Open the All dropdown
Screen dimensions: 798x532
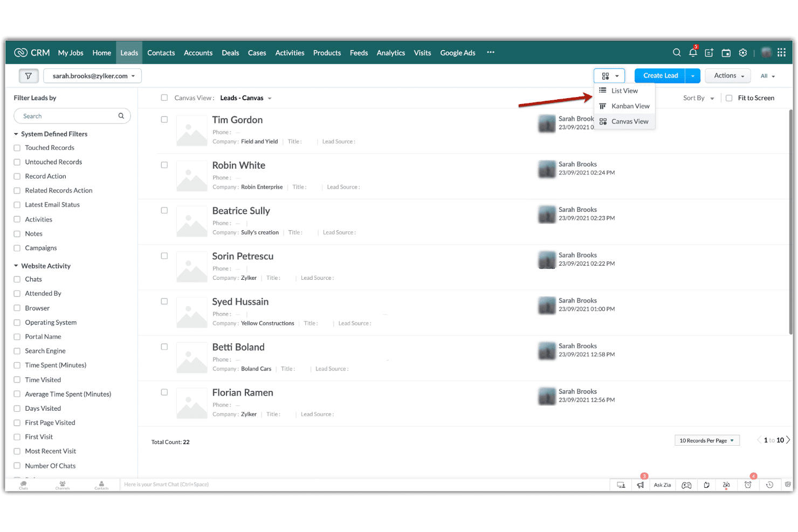click(x=768, y=76)
